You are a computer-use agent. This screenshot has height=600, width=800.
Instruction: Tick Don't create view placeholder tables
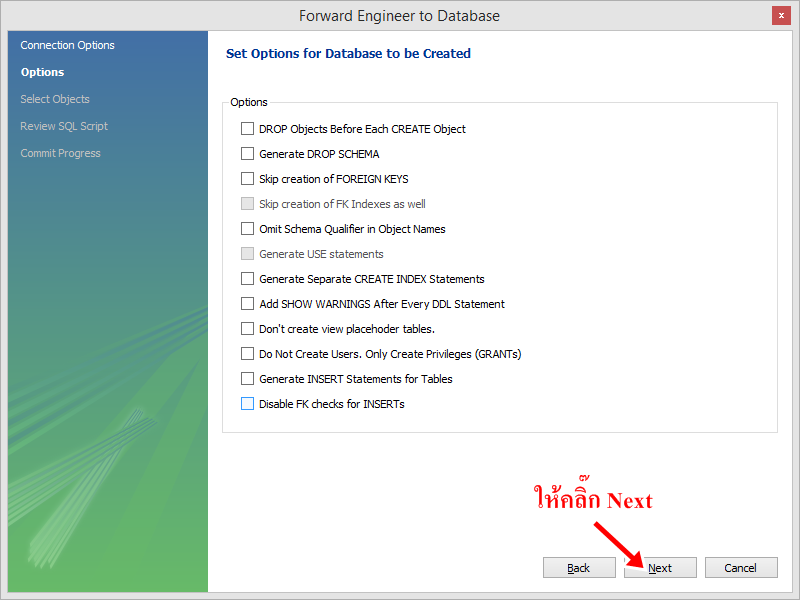pos(247,329)
